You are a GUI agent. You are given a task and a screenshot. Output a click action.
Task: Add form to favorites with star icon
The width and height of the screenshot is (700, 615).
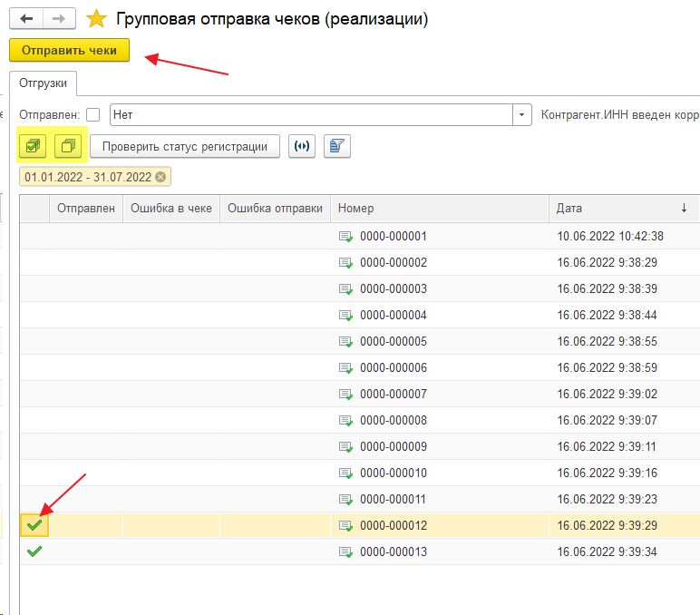pos(96,19)
